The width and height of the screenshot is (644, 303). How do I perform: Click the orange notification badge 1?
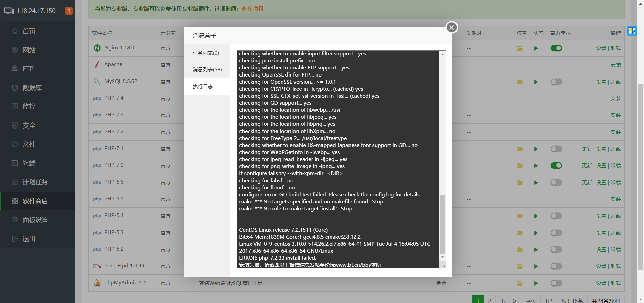pyautogui.click(x=69, y=11)
